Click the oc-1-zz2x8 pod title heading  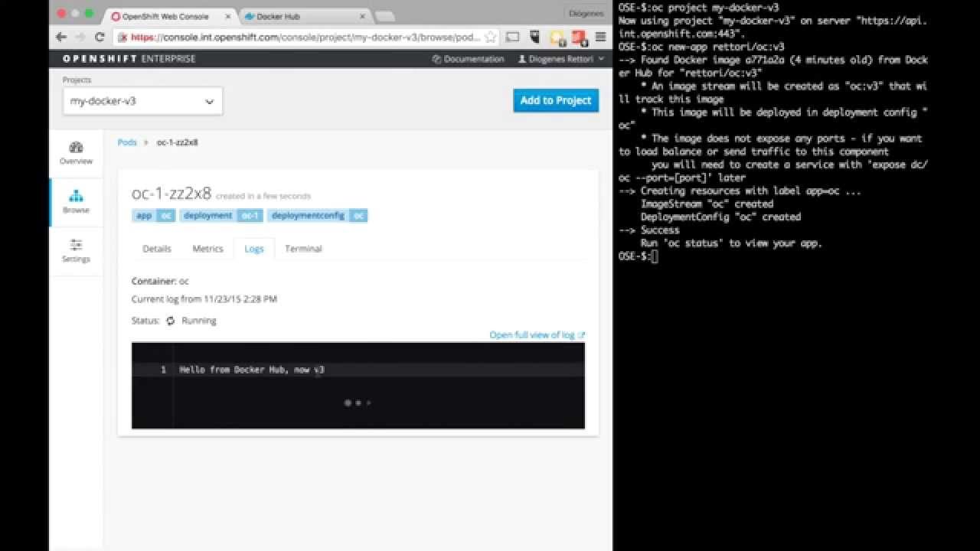click(171, 194)
